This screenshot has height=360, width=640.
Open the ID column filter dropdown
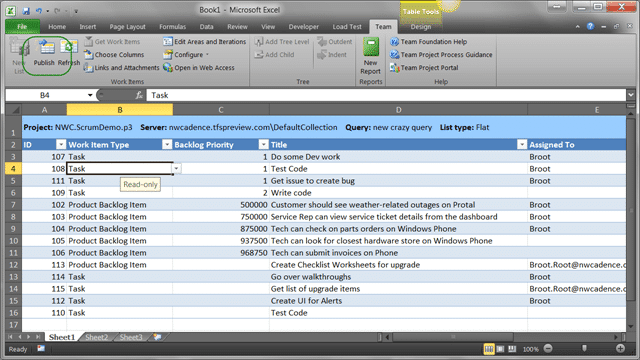(x=60, y=144)
